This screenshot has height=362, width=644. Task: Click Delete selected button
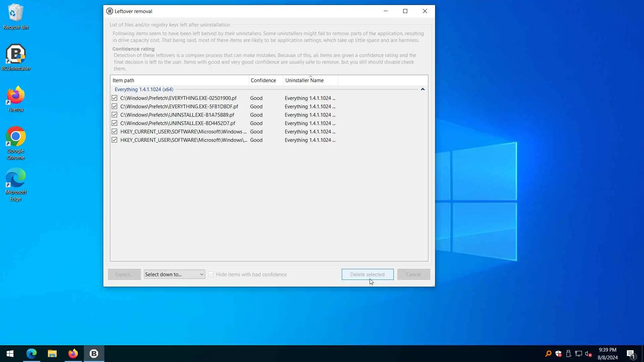367,275
